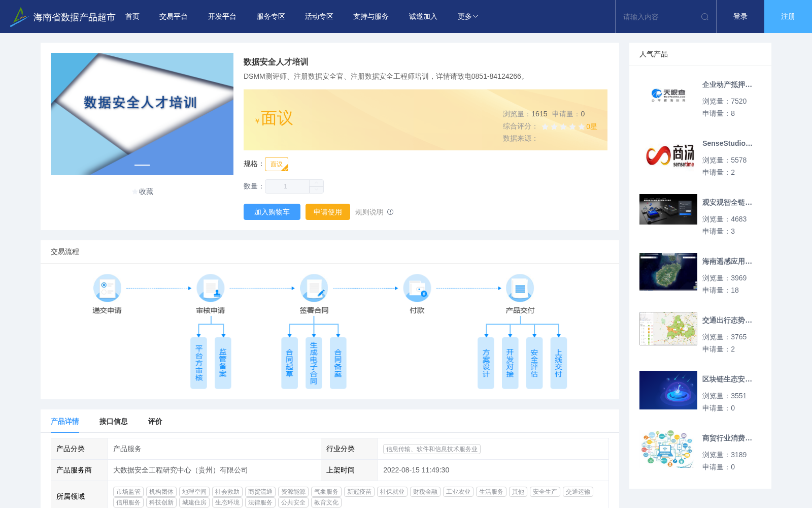
Task: Click the carousel indicator on product image
Action: pyautogui.click(x=142, y=165)
